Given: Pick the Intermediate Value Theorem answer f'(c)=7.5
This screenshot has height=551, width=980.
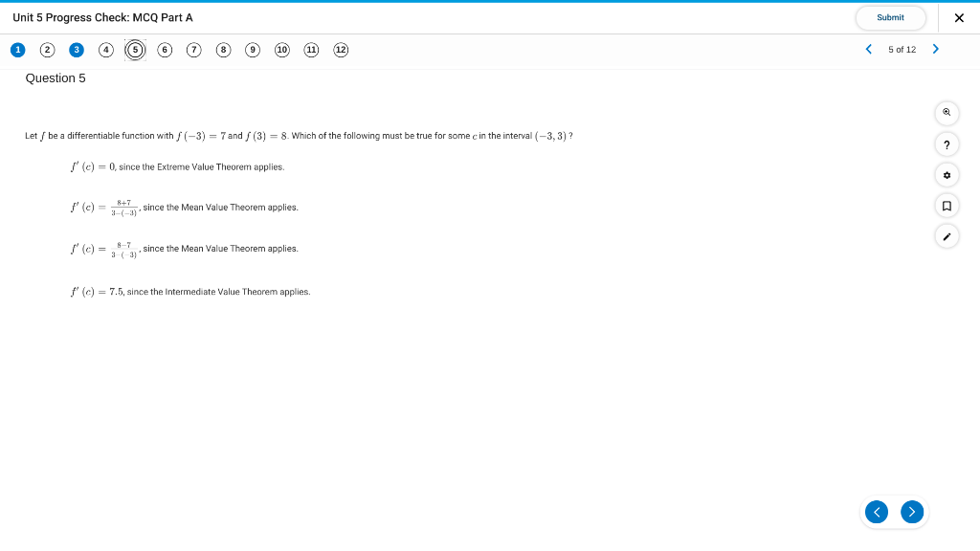Looking at the screenshot, I should click(191, 292).
